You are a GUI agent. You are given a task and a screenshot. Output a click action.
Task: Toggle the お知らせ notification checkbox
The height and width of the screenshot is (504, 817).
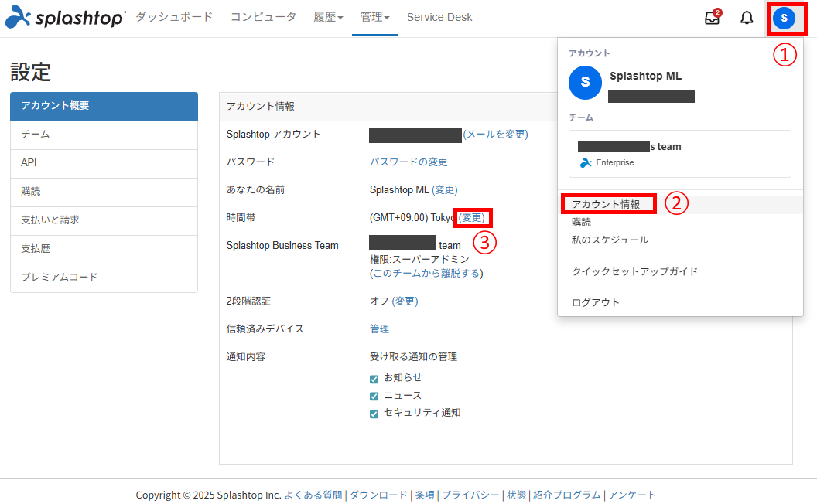(x=374, y=379)
